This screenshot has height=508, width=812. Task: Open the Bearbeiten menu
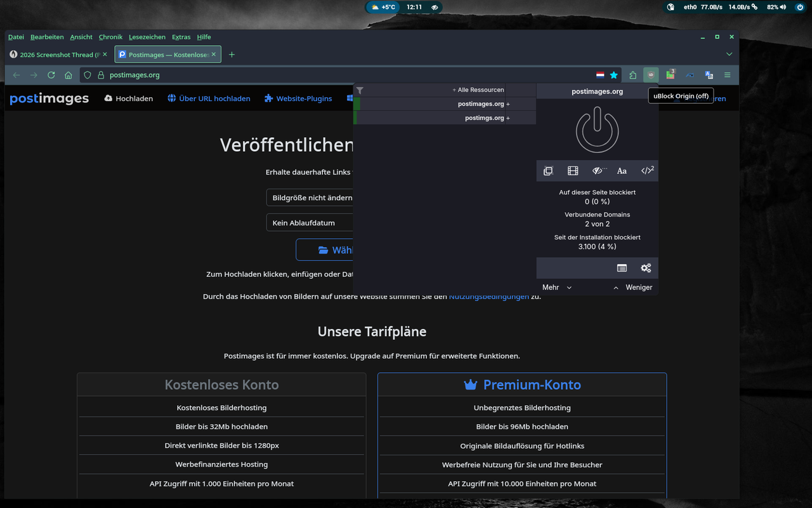point(47,37)
